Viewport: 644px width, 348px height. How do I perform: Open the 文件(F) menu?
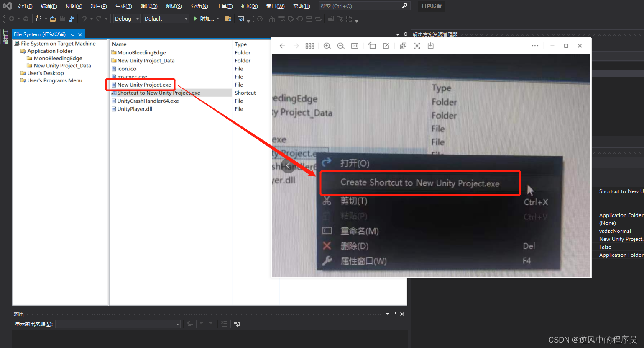25,6
